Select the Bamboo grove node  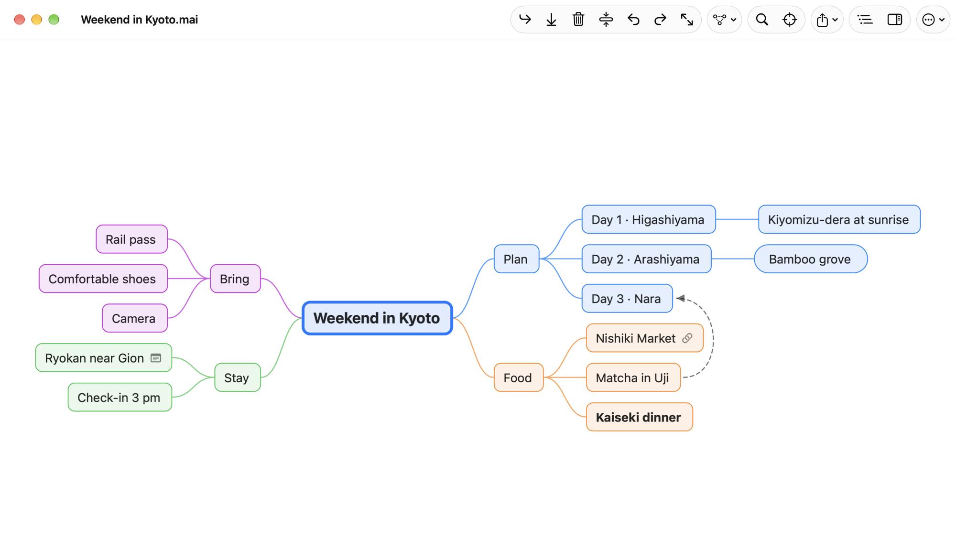pyautogui.click(x=811, y=259)
